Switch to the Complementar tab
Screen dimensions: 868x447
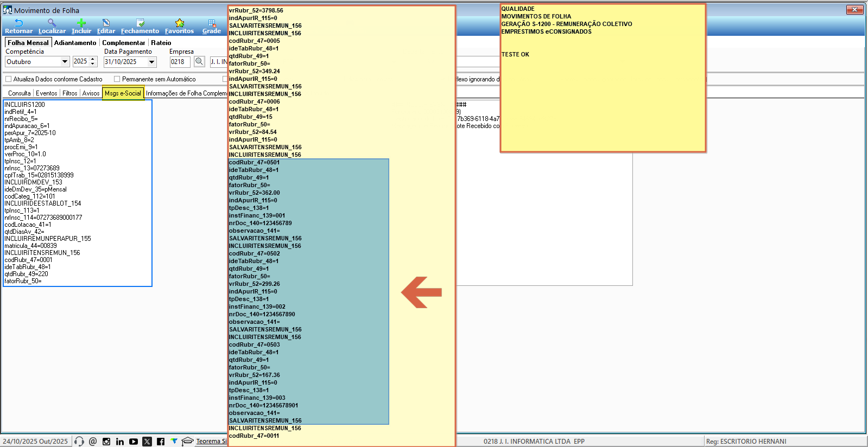[x=123, y=43]
